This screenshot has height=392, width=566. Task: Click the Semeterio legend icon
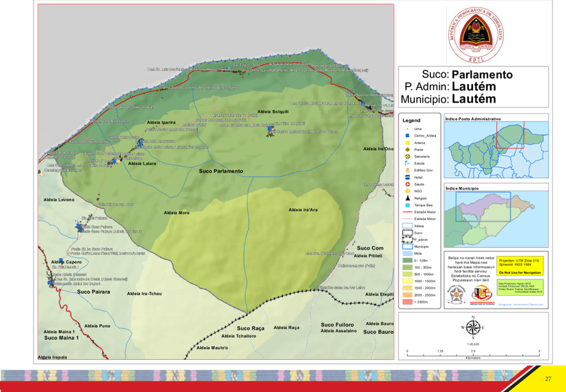coord(407,156)
